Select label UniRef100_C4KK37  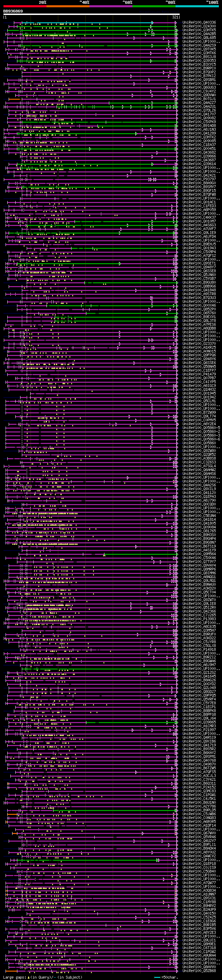coord(199,217)
